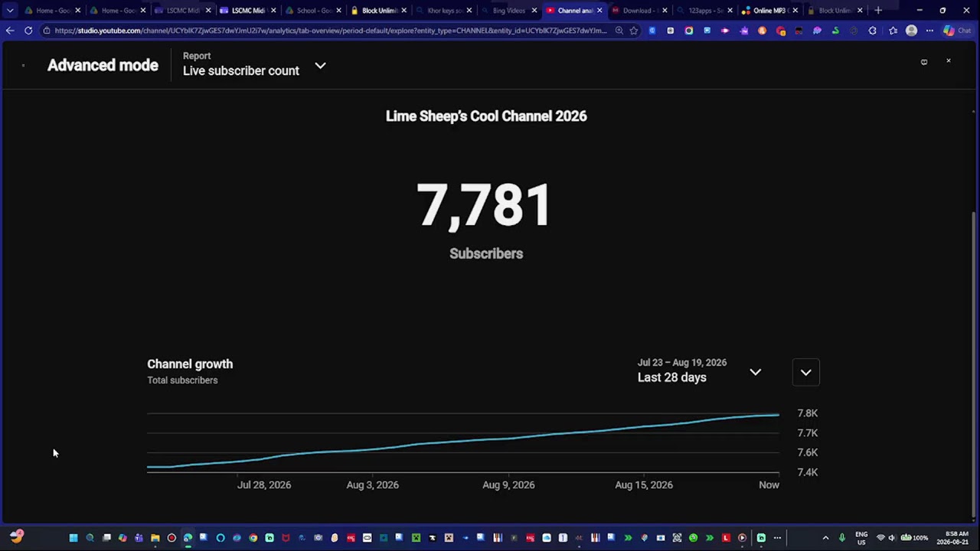The image size is (980, 551).
Task: Open the Windows Start menu
Action: pyautogui.click(x=73, y=538)
